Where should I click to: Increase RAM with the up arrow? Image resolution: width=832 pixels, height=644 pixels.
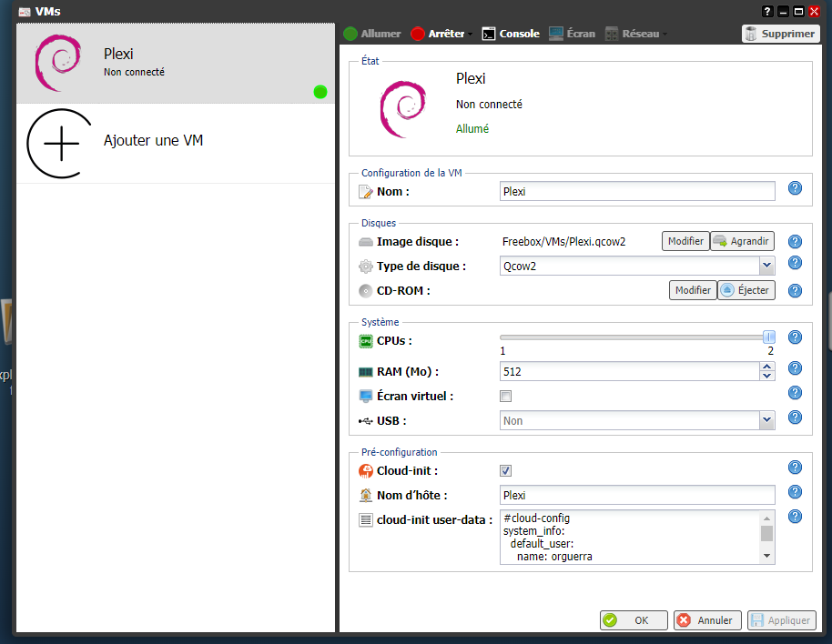766,367
